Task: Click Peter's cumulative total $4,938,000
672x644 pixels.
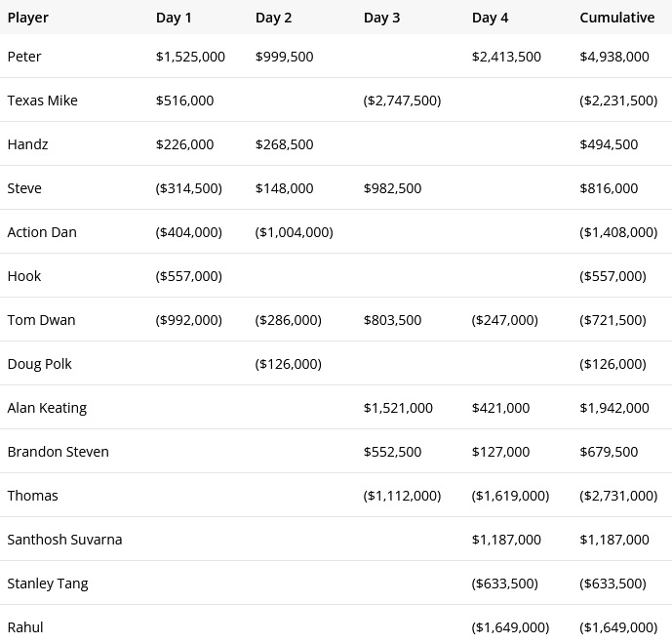Action: point(614,57)
